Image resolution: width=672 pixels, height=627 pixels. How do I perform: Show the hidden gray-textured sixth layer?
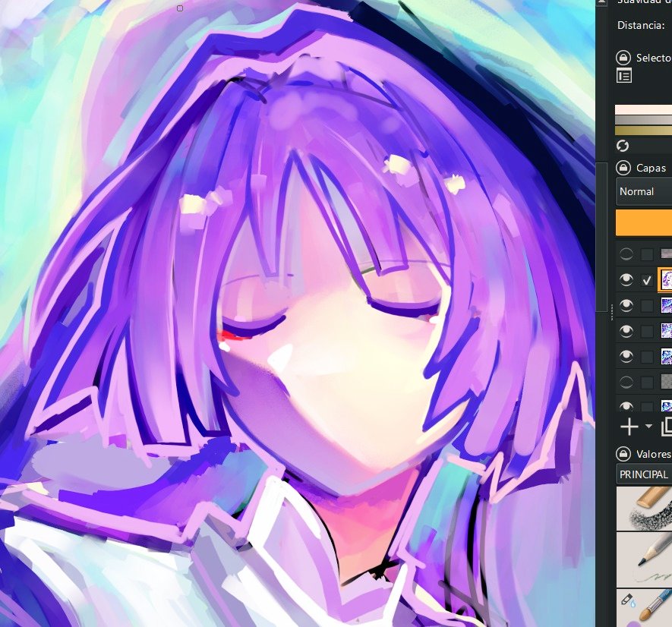(x=626, y=381)
